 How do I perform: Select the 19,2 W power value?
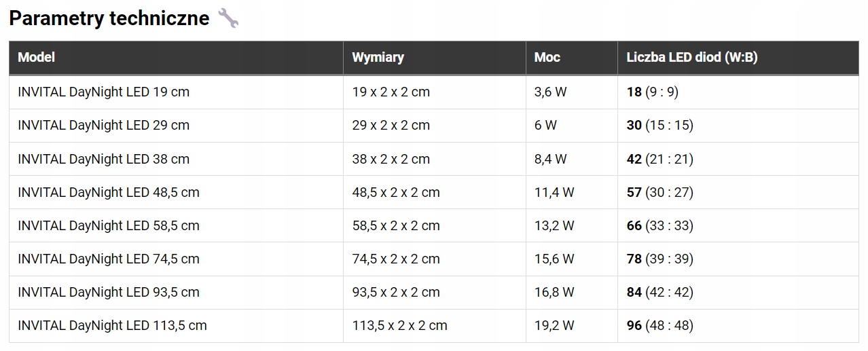point(554,325)
